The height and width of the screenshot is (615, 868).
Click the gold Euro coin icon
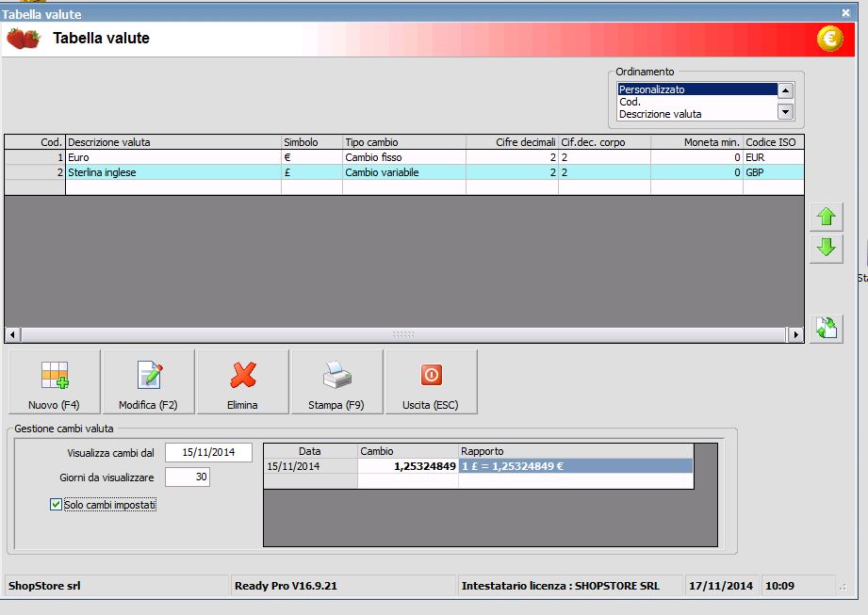click(829, 39)
